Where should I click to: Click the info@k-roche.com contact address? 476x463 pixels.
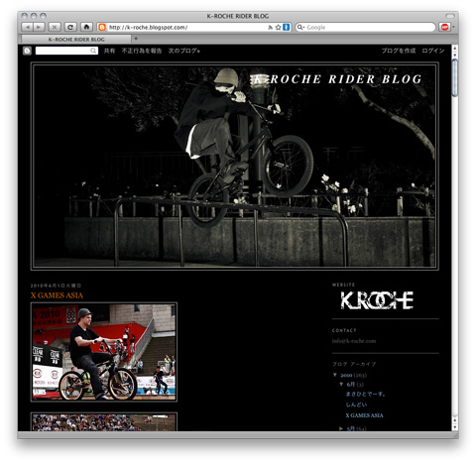pos(354,341)
